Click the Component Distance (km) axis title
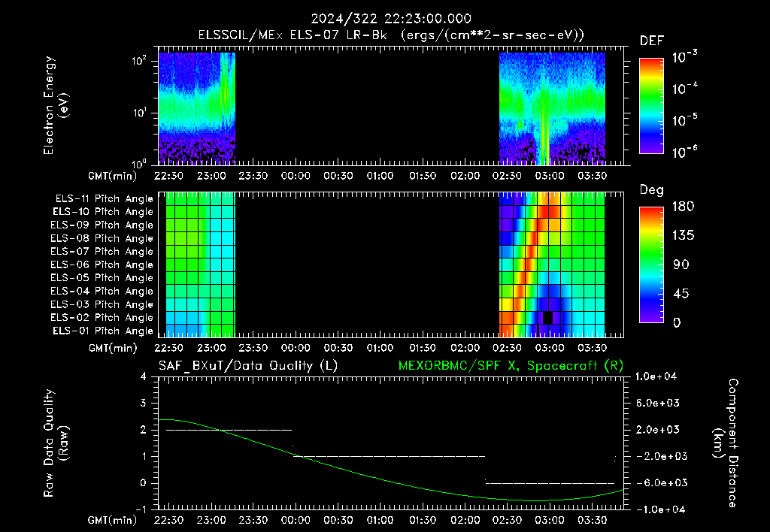 tap(726, 443)
